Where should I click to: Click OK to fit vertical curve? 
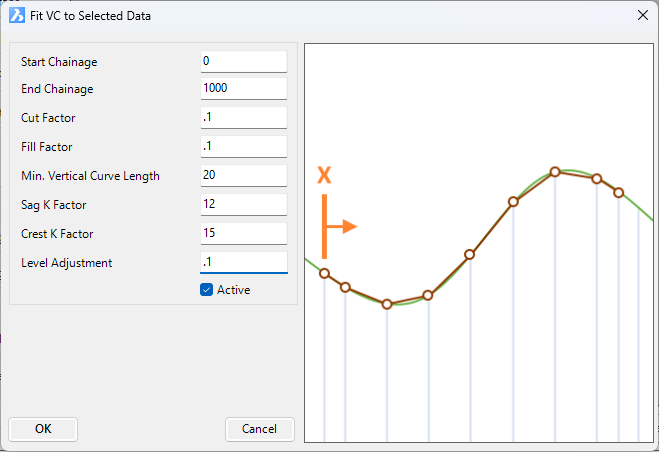[43, 429]
